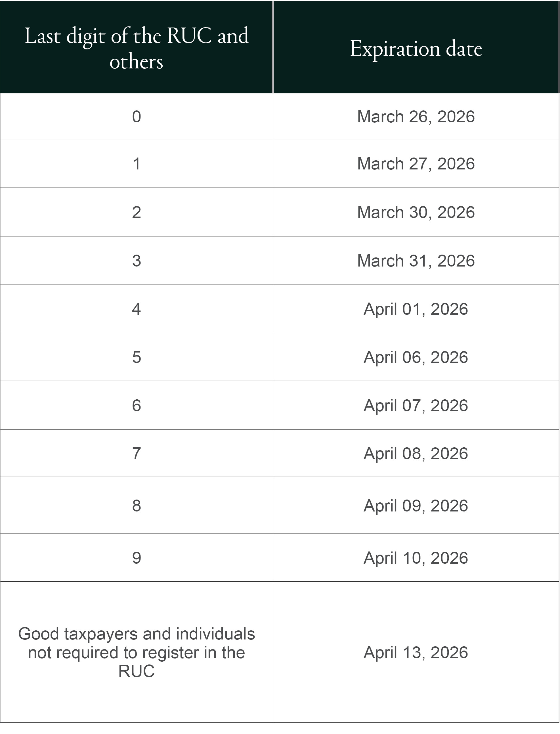This screenshot has width=560, height=734.
Task: Click the RUC digit 8 cell
Action: [x=136, y=505]
